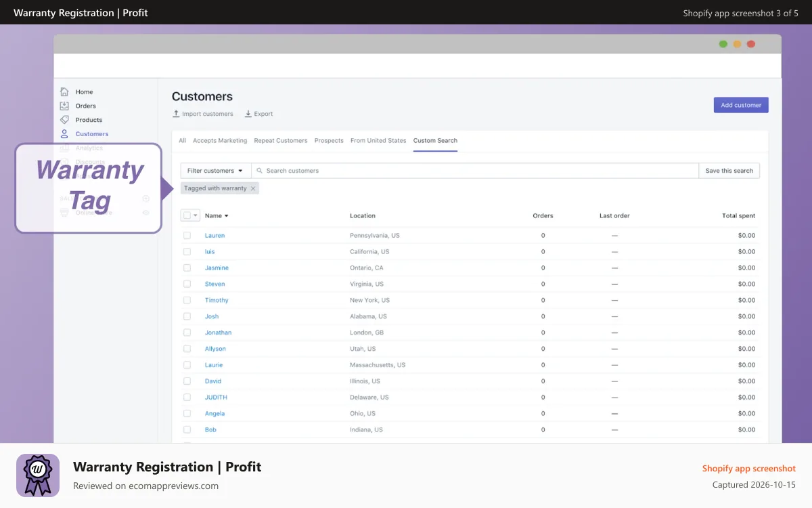The height and width of the screenshot is (508, 812).
Task: Click the 'Massachusetts, US' location cell
Action: [x=378, y=365]
